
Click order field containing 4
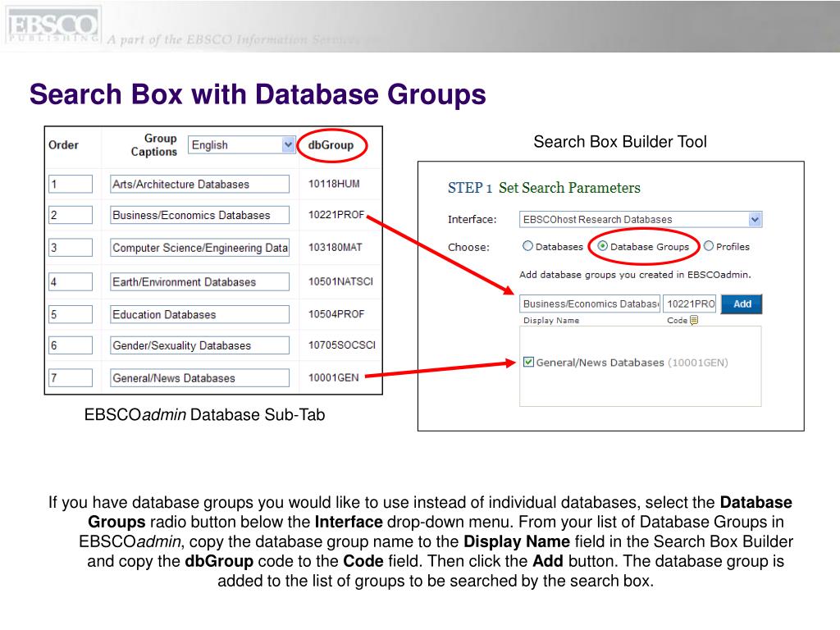tap(71, 282)
